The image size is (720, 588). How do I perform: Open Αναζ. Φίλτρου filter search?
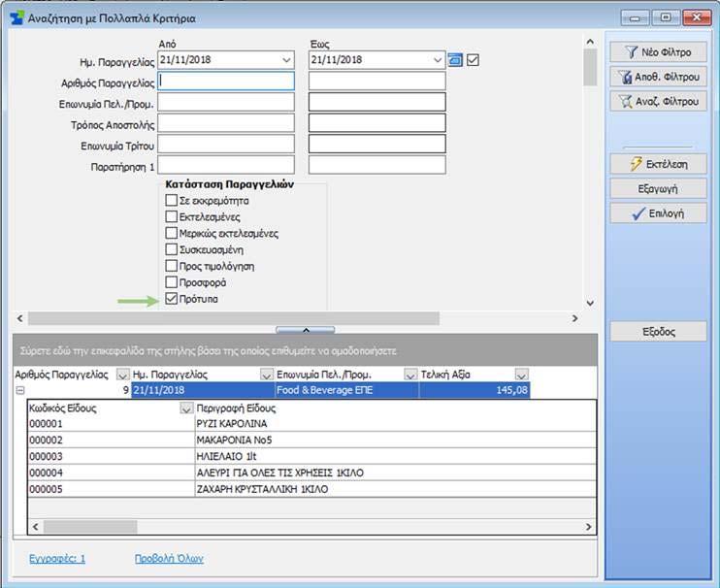(658, 101)
